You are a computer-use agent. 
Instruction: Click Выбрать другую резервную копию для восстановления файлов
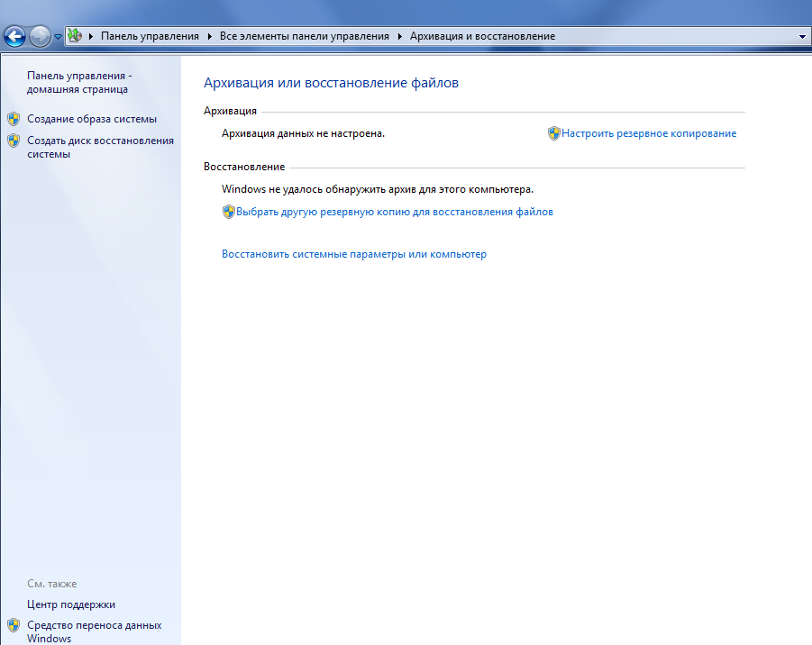coord(395,212)
